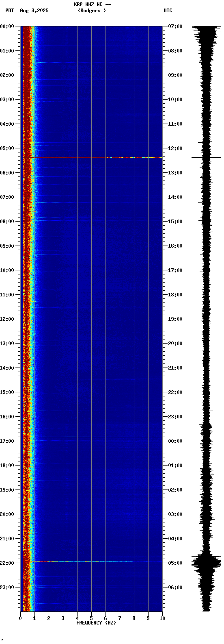This screenshot has height=644, width=224.
Task: Click the '23:00' PDT time label
Action: 7,587
